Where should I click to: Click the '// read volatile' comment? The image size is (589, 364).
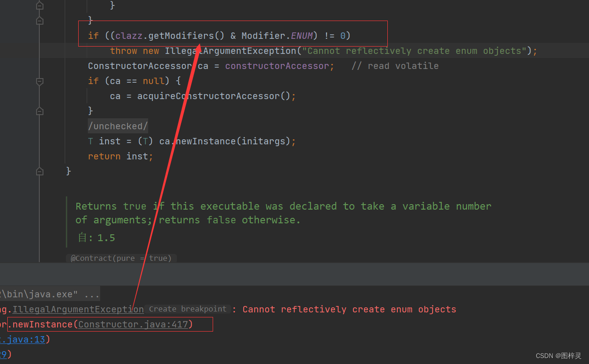tap(395, 66)
